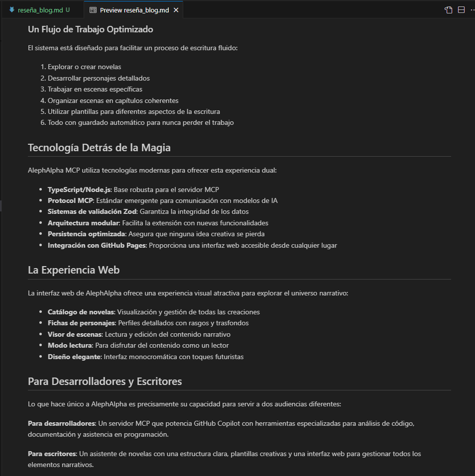This screenshot has width=475, height=476.
Task: Select the Preview reseña_blog.md tab label
Action: pyautogui.click(x=134, y=10)
